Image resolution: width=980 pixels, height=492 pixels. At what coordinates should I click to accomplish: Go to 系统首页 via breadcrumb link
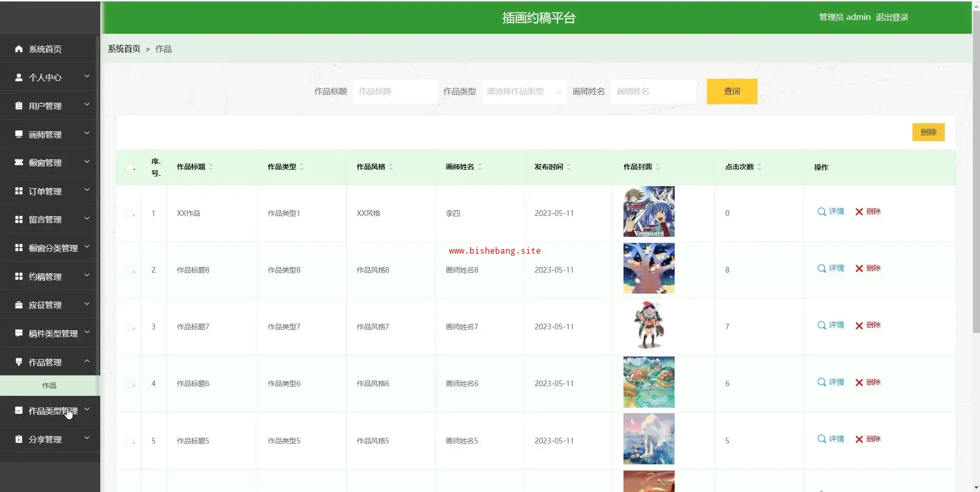pyautogui.click(x=124, y=49)
